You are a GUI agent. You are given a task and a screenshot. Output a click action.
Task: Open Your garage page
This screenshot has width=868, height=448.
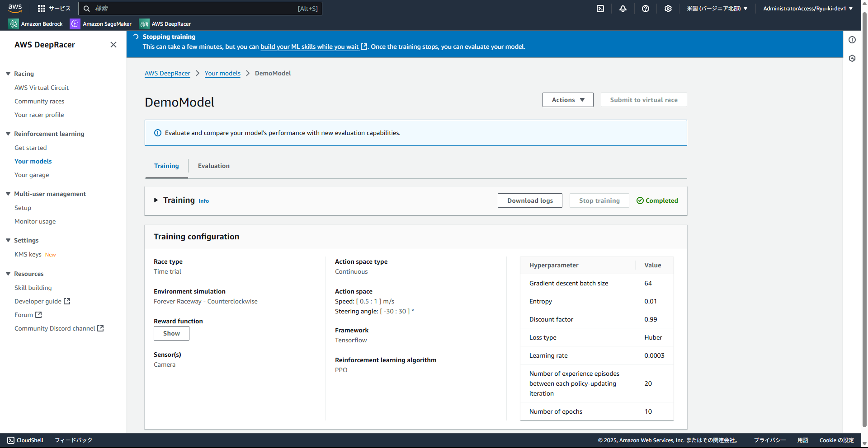coord(32,175)
